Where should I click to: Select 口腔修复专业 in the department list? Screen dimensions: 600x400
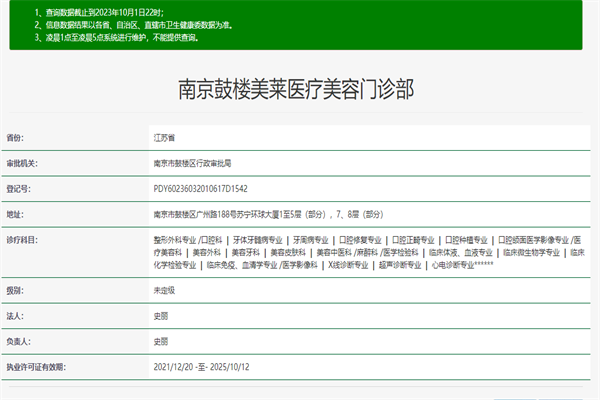(360, 240)
